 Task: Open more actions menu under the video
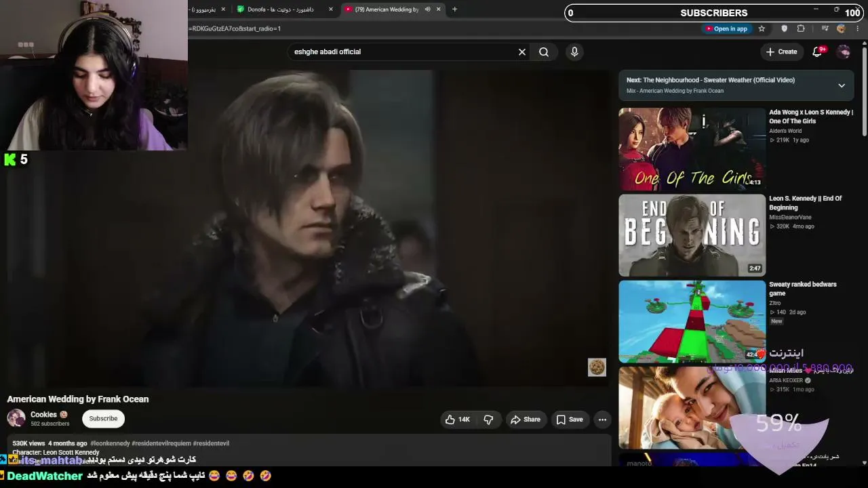point(602,420)
